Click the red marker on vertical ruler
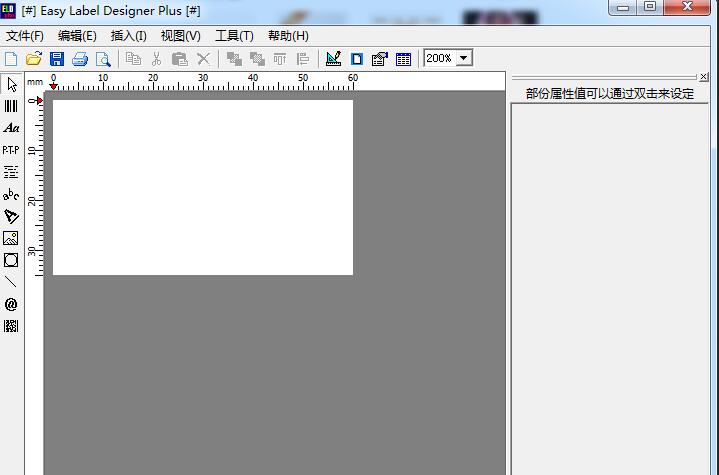The width and height of the screenshot is (719, 475). [40, 100]
